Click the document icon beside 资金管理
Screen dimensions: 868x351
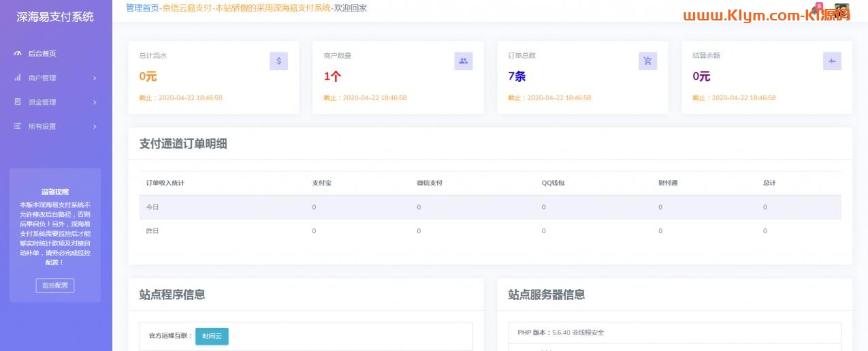pyautogui.click(x=18, y=102)
